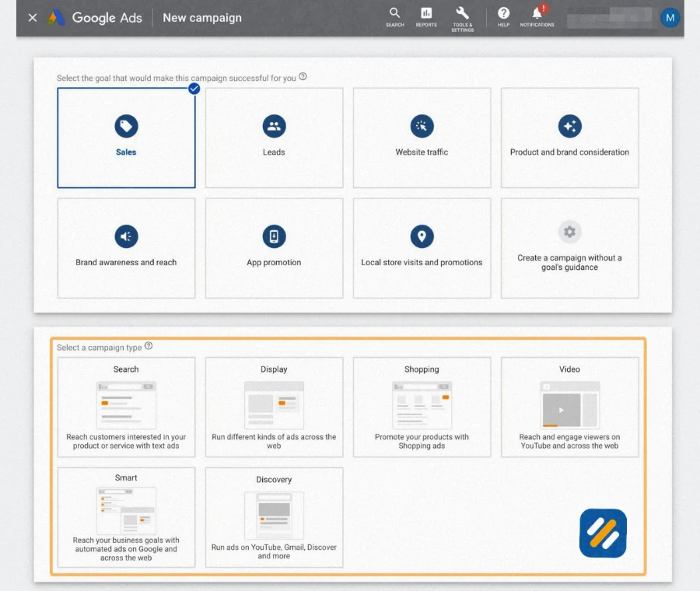Click the Discovery campaign illustration

[x=274, y=516]
